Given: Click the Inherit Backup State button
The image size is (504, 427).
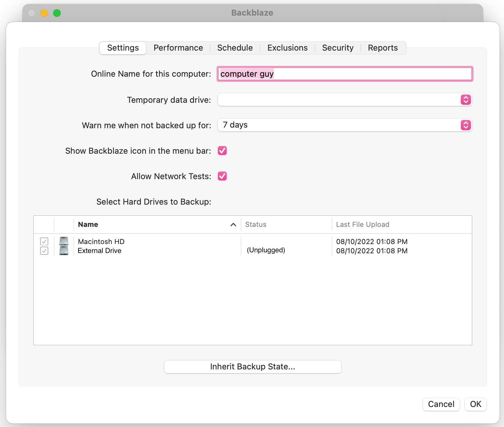Looking at the screenshot, I should point(253,367).
